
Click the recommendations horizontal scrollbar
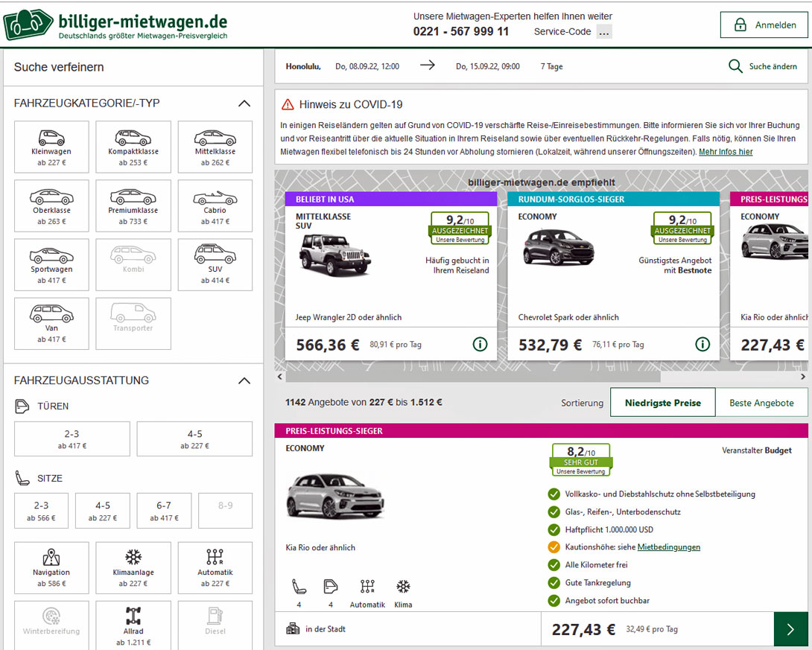tap(473, 377)
